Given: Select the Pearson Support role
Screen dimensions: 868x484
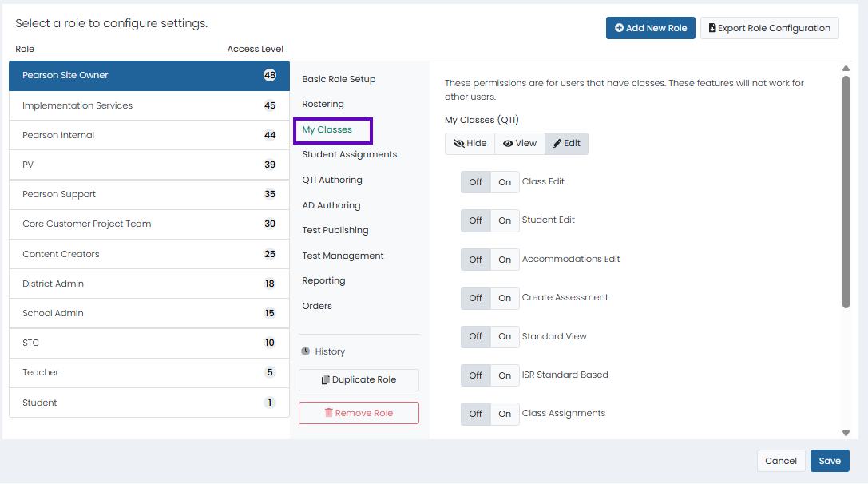Looking at the screenshot, I should click(149, 194).
